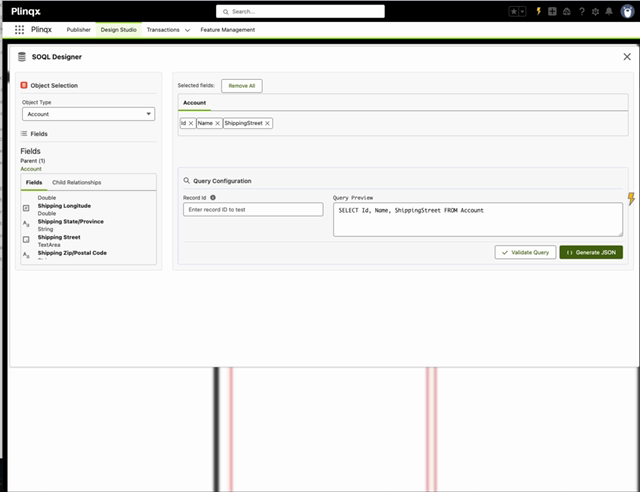Click the green Account parent link
This screenshot has height=492, width=640.
tap(31, 169)
